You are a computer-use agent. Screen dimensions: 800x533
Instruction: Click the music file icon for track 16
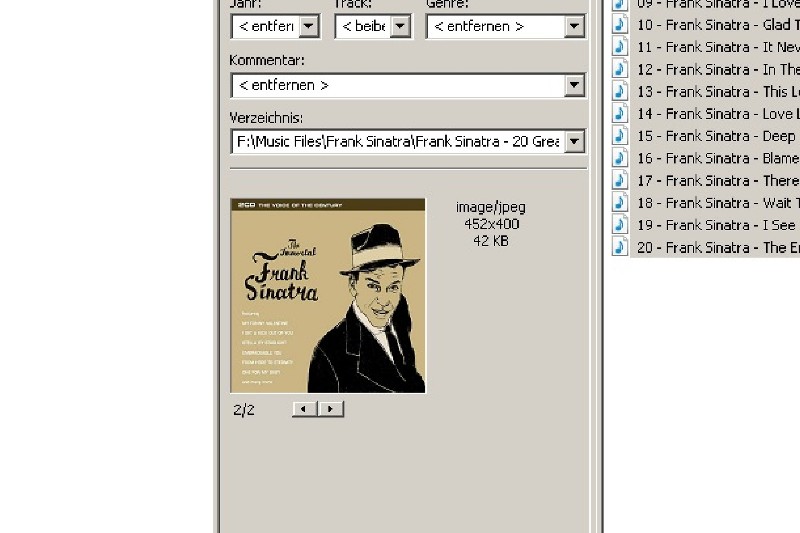[620, 158]
